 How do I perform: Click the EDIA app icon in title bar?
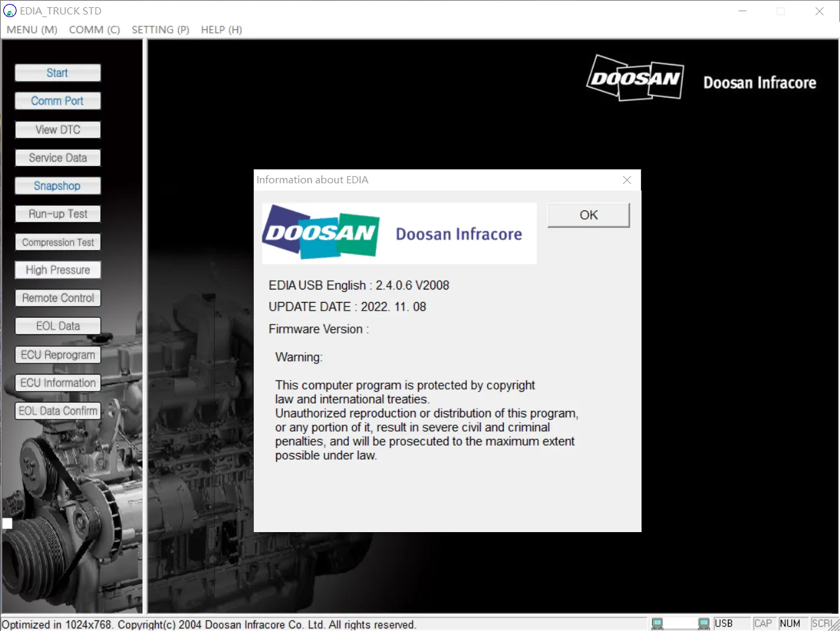click(10, 11)
